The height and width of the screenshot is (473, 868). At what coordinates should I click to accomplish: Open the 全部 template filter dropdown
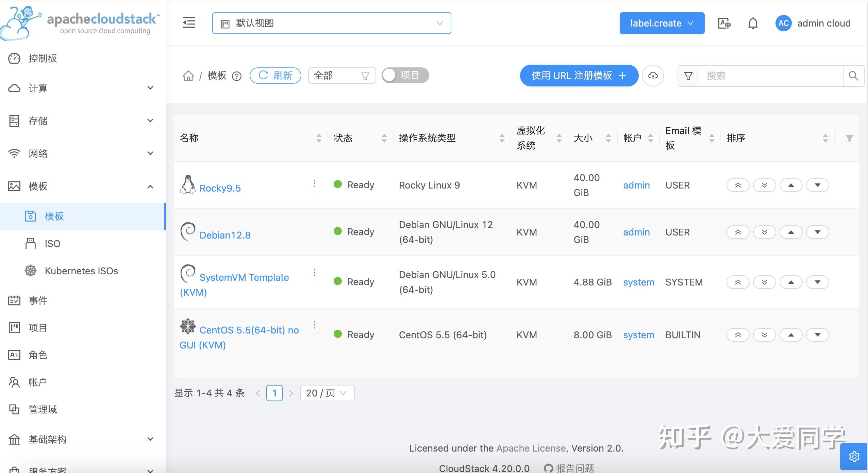(342, 75)
